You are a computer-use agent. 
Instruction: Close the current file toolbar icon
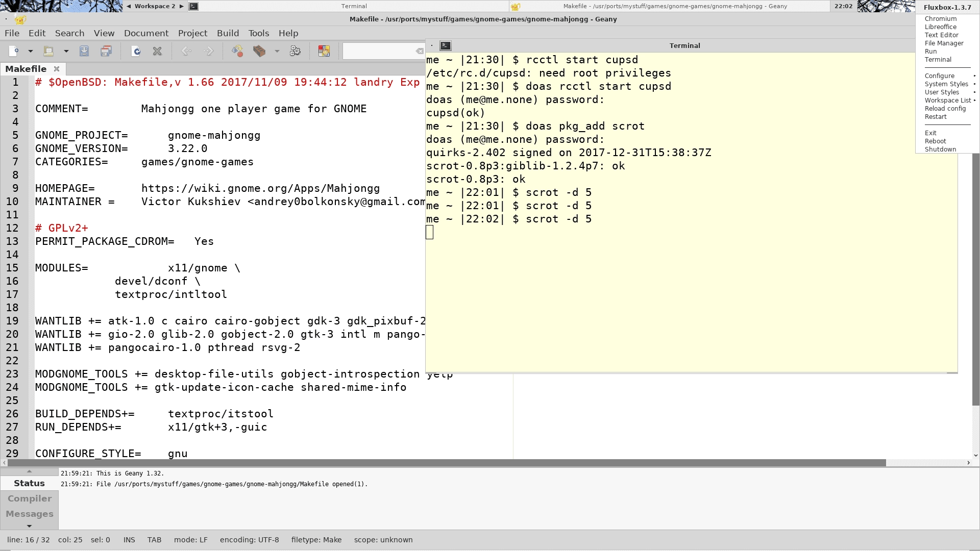tap(157, 51)
